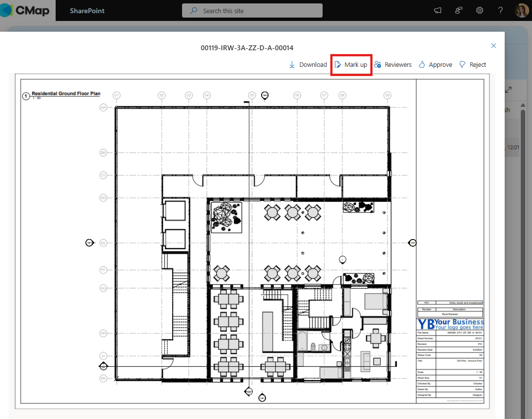532x419 pixels.
Task: Click the expand arrows icon behind dialog
Action: click(508, 90)
